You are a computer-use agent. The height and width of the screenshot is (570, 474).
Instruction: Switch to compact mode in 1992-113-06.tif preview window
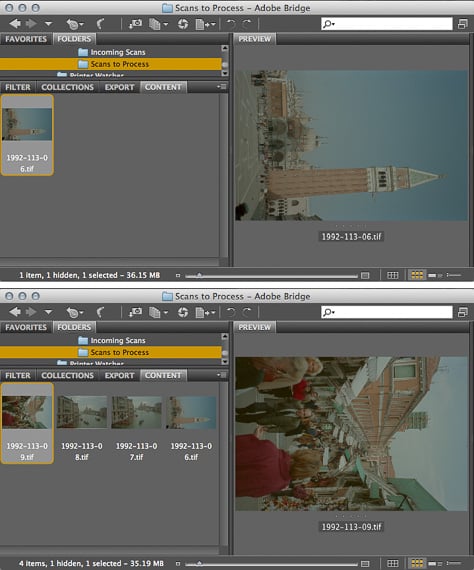point(463,24)
